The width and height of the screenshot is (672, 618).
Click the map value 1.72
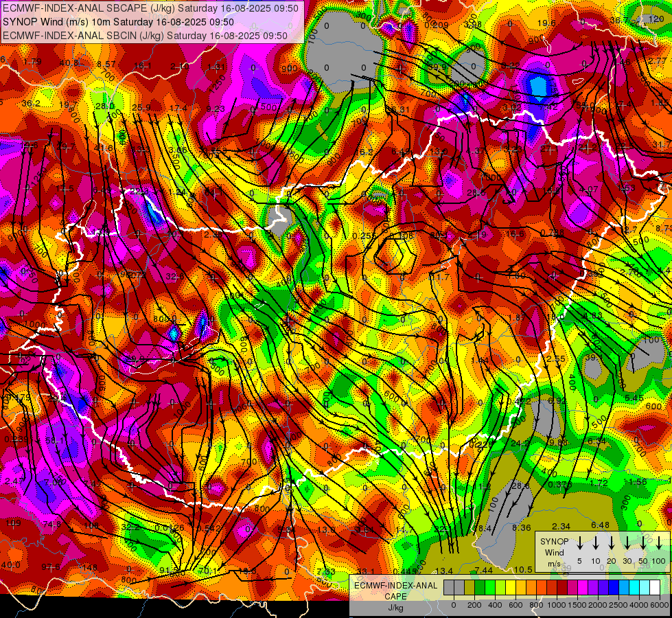[599, 483]
